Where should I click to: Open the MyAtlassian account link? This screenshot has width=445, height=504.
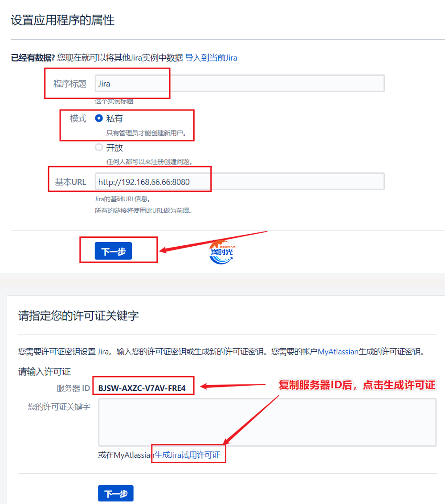[x=338, y=352]
